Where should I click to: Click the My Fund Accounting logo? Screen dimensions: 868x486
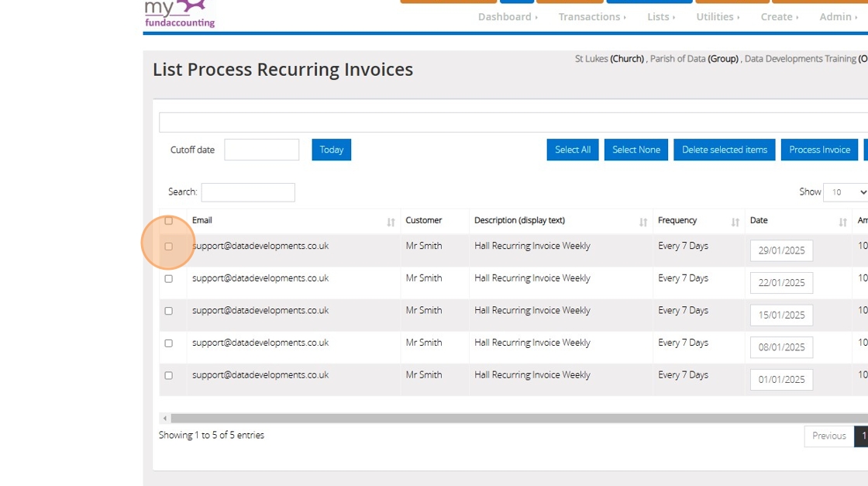179,14
